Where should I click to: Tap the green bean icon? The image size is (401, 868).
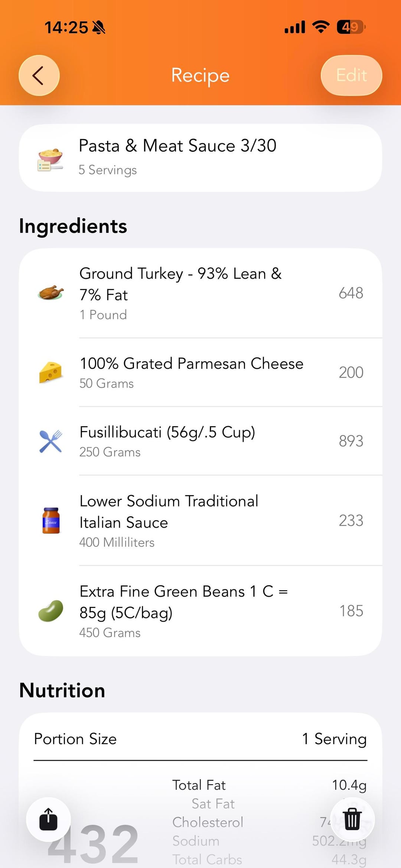pos(51,611)
